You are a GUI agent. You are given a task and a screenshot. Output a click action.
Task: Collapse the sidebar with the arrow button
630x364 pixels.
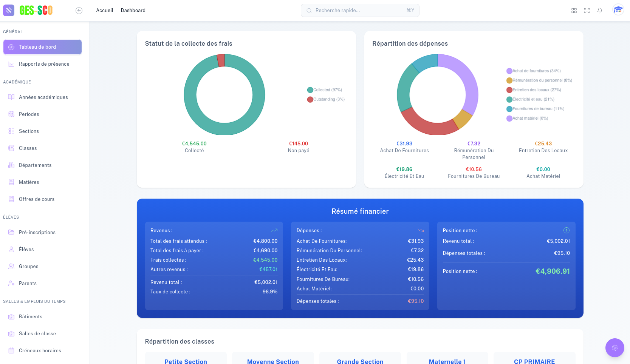tap(79, 11)
